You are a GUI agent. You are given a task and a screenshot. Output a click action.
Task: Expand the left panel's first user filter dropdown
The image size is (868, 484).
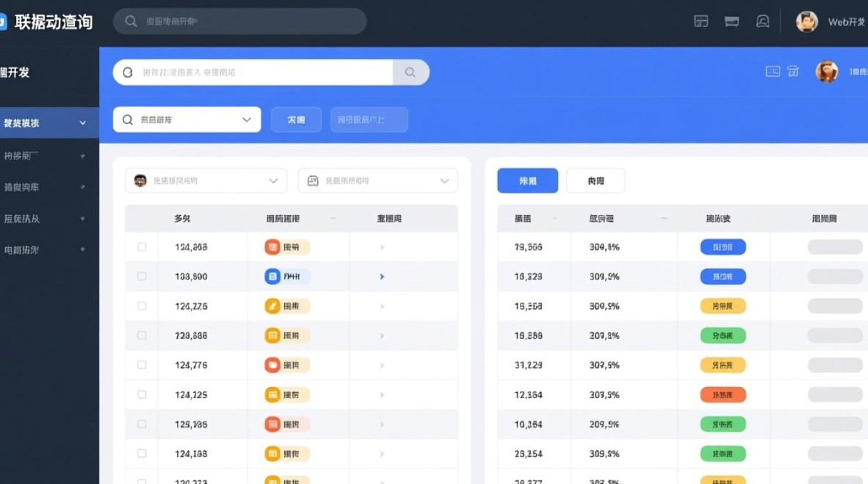point(205,181)
